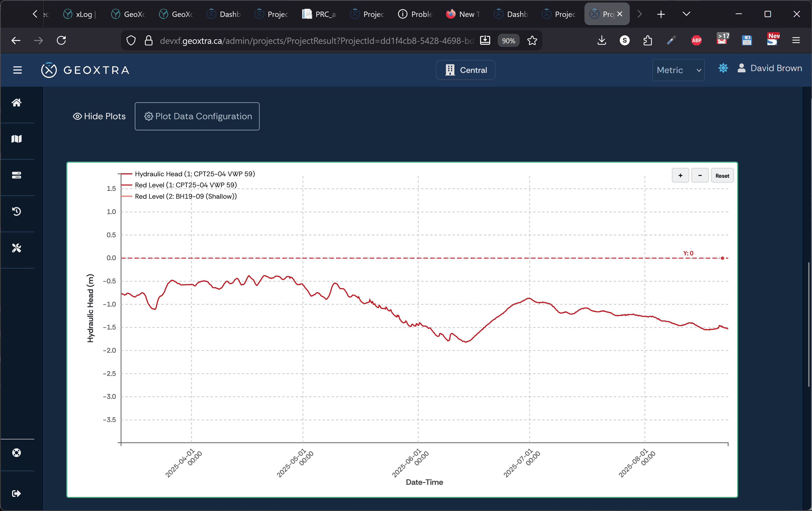812x511 pixels.
Task: Log out using the sidebar exit icon
Action: tap(17, 493)
